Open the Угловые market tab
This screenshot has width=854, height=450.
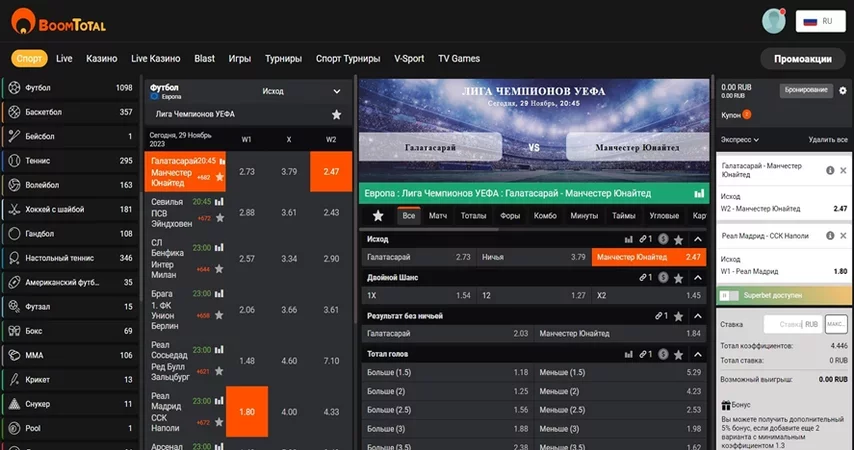664,216
